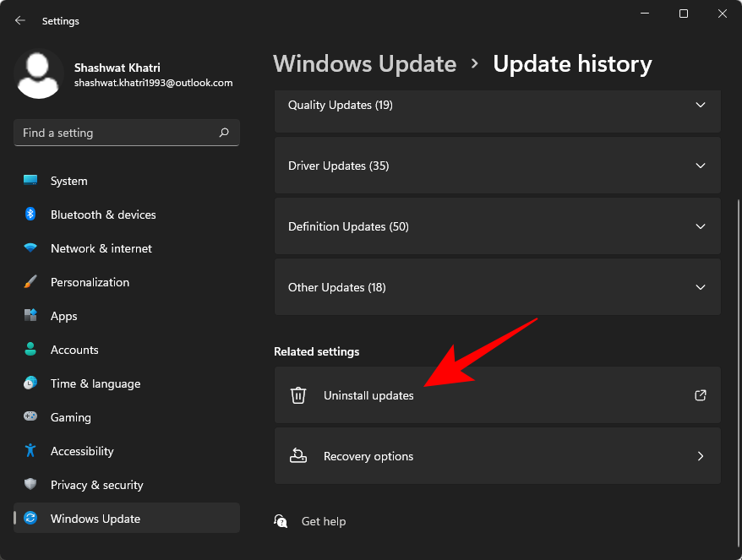Click the Apps icon in sidebar
The height and width of the screenshot is (560, 742).
[x=31, y=316]
